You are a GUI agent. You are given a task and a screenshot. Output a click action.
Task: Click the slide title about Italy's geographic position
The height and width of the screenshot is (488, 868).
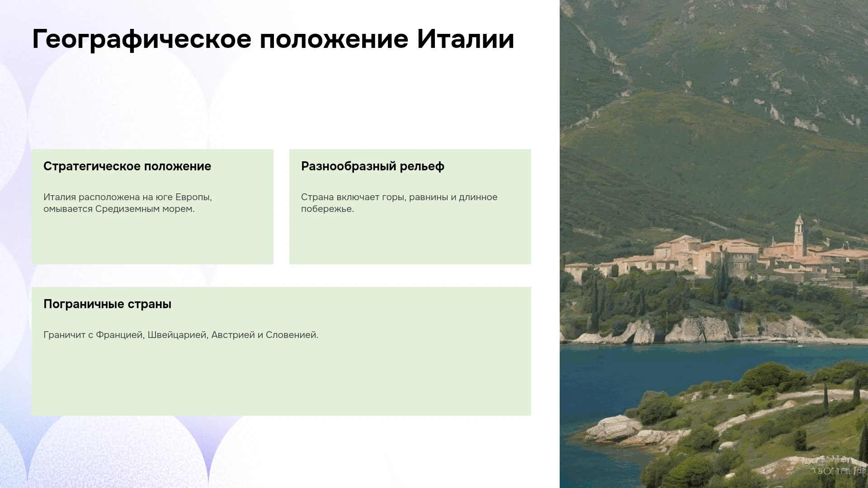pyautogui.click(x=273, y=39)
